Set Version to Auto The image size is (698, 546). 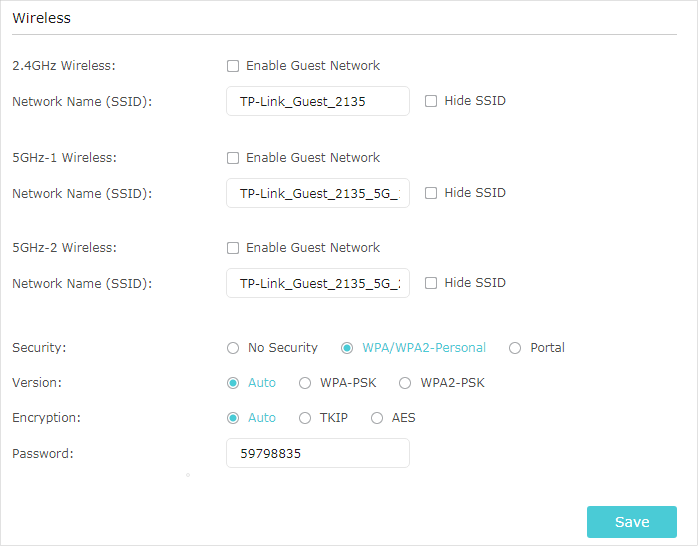(x=233, y=383)
